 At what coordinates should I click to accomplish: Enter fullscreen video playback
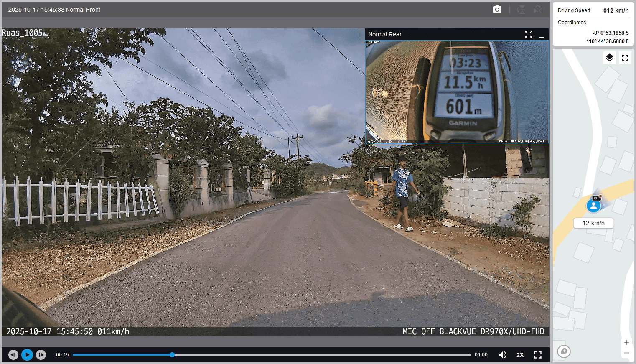click(x=538, y=355)
